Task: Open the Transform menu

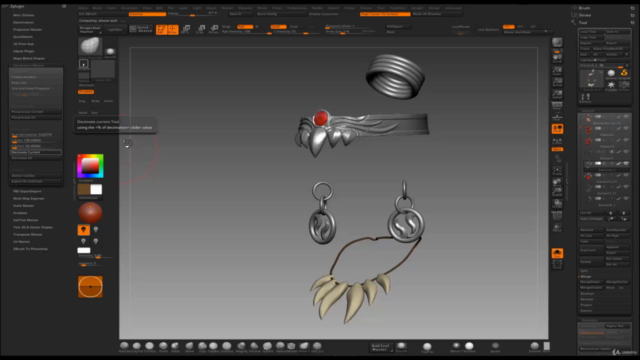Action: tap(398, 8)
